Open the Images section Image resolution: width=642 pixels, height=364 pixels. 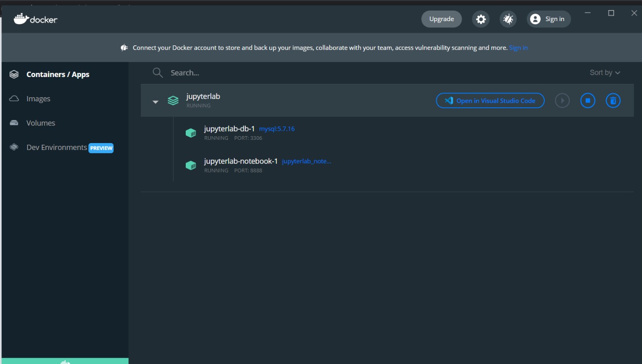click(x=39, y=99)
